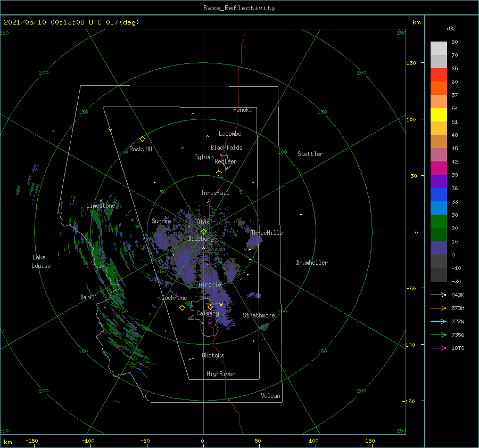
Task: Select the 20 dBZ green color swatch
Action: [439, 222]
